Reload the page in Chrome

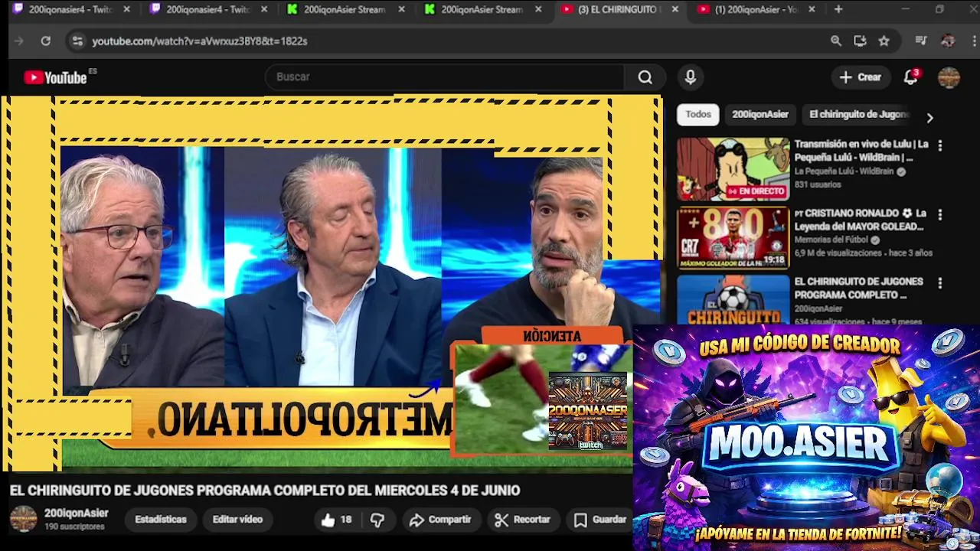click(x=46, y=41)
